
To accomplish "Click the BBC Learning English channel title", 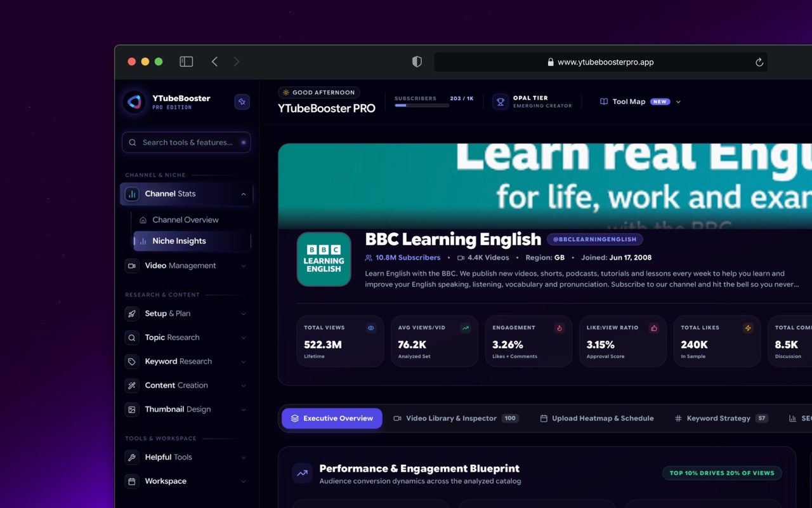I will tap(453, 239).
